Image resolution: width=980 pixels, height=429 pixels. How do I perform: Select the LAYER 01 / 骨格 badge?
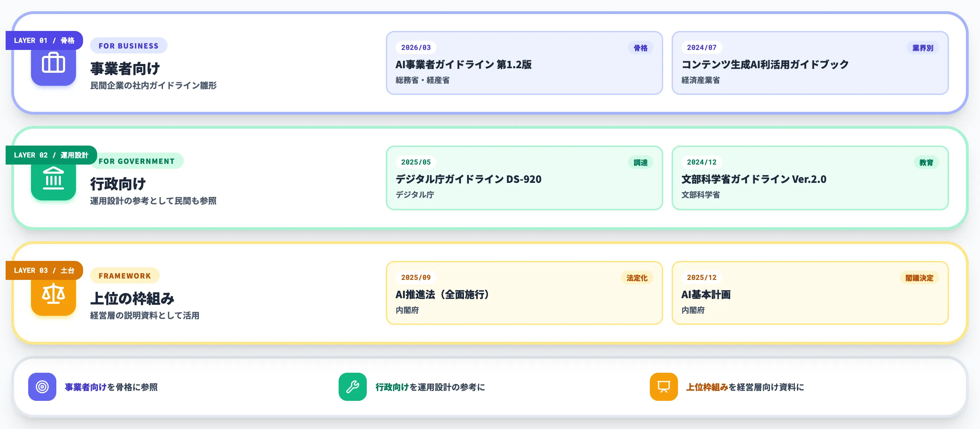point(44,40)
